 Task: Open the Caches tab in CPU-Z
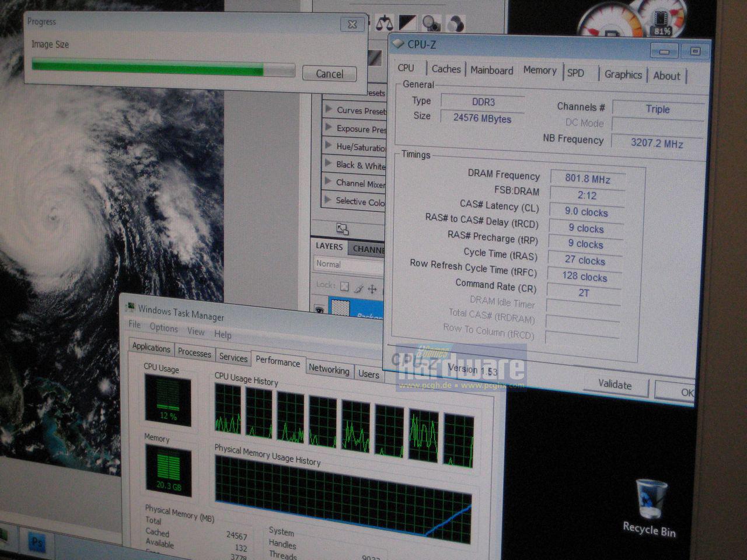tap(446, 69)
